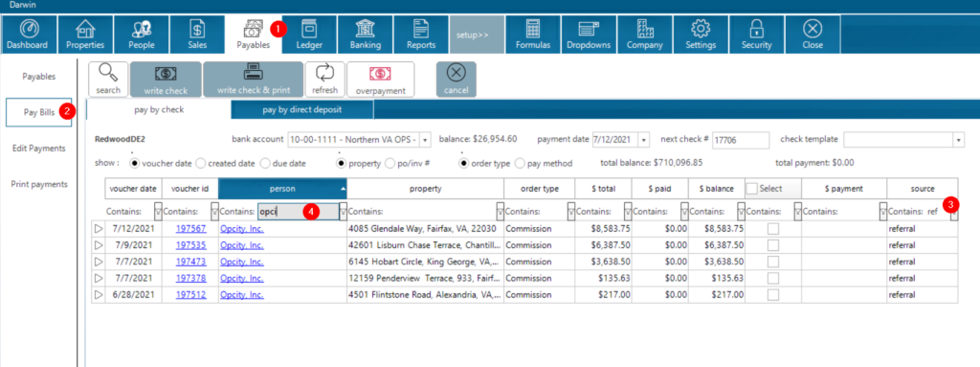This screenshot has height=367, width=980.
Task: Select the pay method radio option
Action: click(520, 164)
